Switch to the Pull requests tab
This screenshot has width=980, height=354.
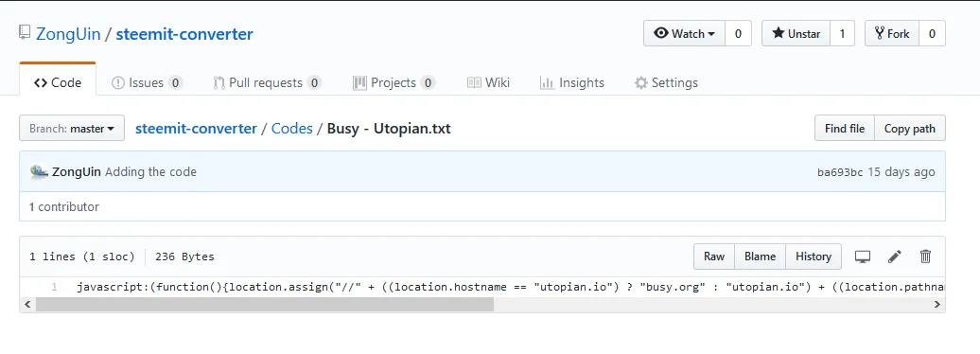click(x=267, y=82)
